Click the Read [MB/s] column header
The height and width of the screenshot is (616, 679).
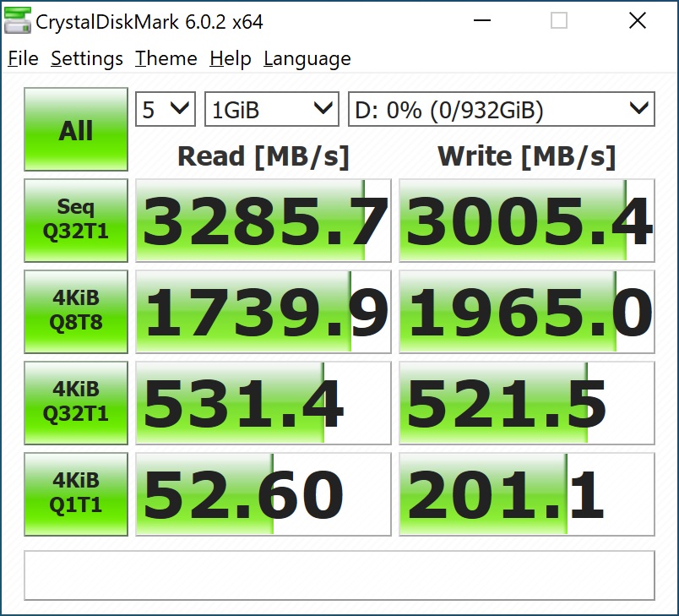263,156
